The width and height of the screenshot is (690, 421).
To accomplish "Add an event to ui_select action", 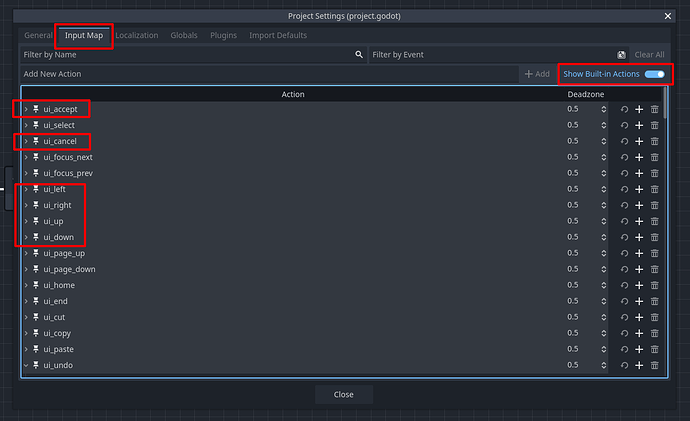I will [x=639, y=125].
